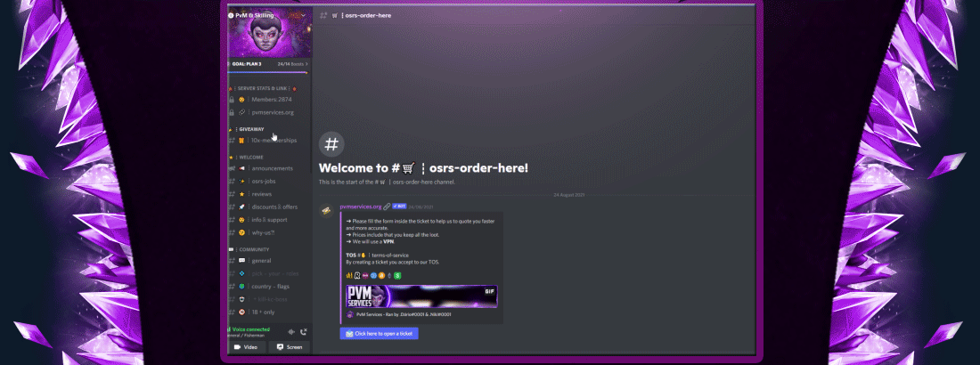Toggle noise suppression in voice panel
The width and height of the screenshot is (980, 365).
[290, 332]
